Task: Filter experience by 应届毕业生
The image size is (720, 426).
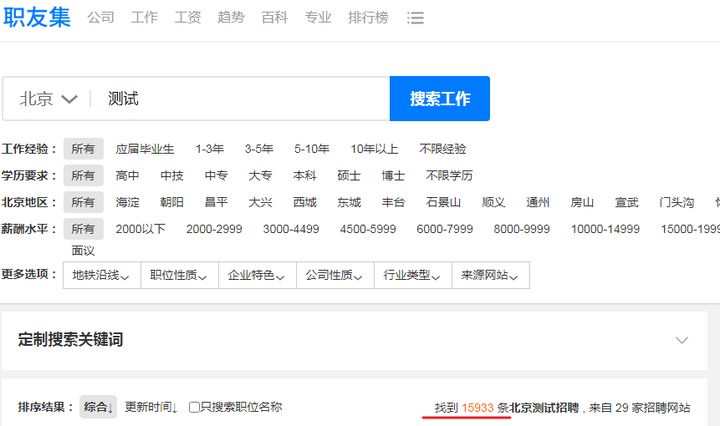Action: (x=145, y=149)
